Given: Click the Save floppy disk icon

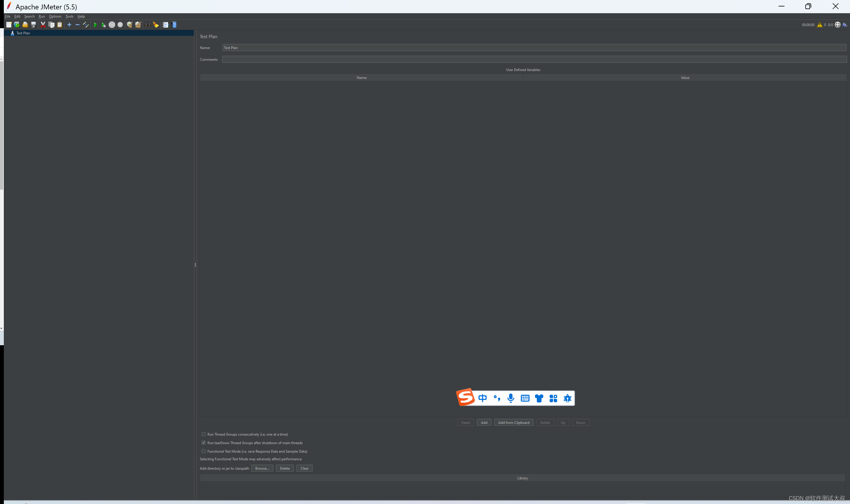Looking at the screenshot, I should (x=33, y=25).
